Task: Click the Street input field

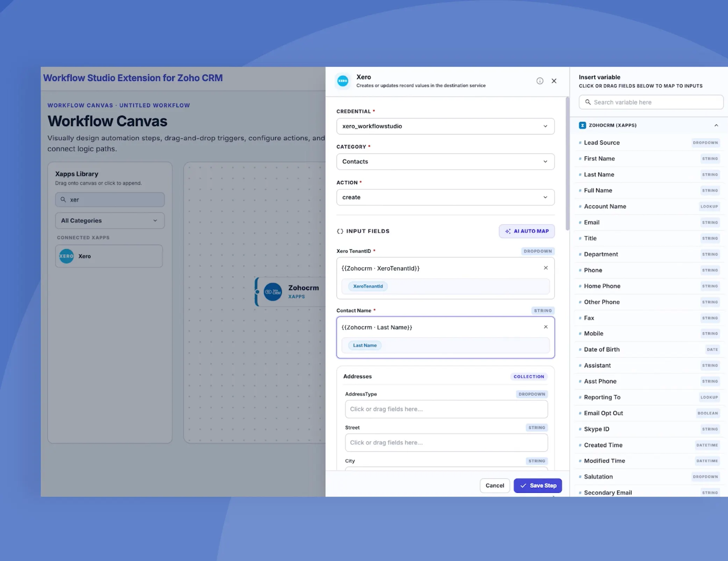Action: tap(446, 443)
